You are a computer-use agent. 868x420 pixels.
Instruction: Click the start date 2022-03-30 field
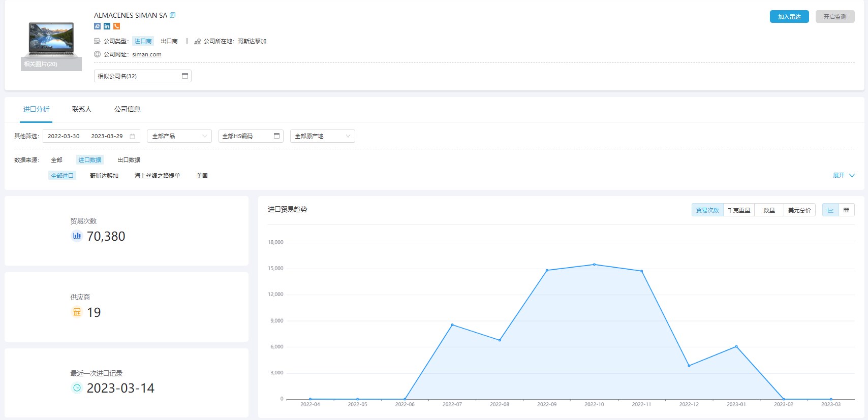click(x=64, y=136)
